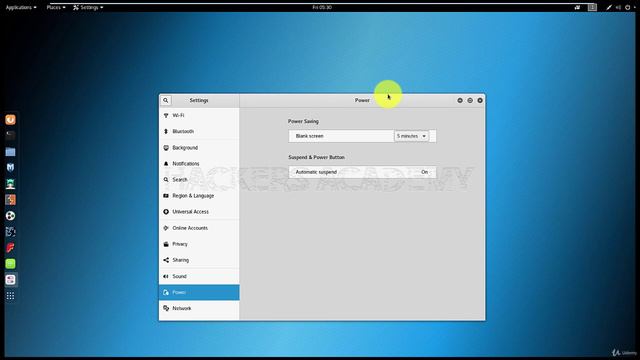This screenshot has width=640, height=360.
Task: Select the highlighted Power sidebar entry
Action: (x=199, y=292)
